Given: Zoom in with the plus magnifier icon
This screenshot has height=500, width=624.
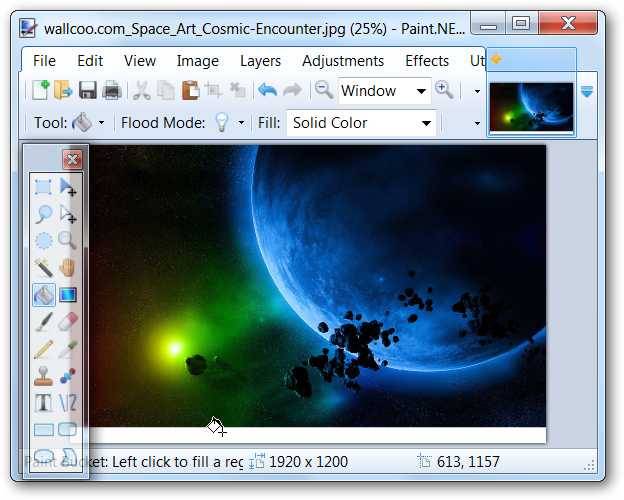Looking at the screenshot, I should 444,90.
